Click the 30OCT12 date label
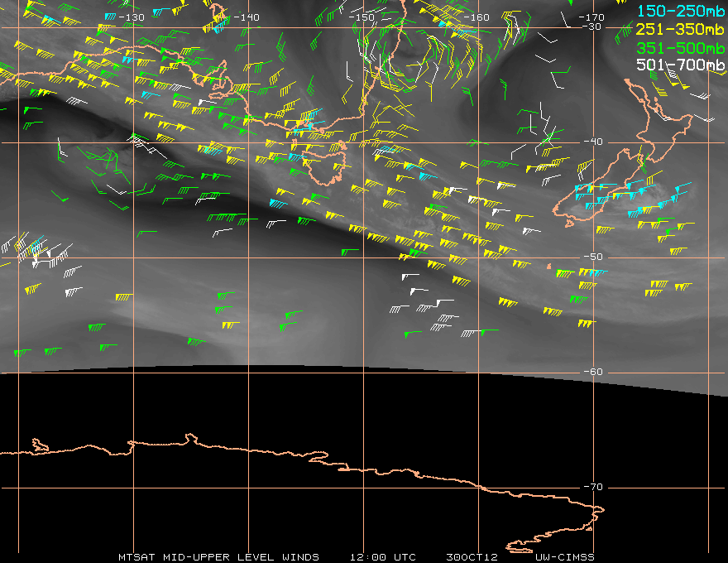Image resolution: width=728 pixels, height=563 pixels. (472, 557)
